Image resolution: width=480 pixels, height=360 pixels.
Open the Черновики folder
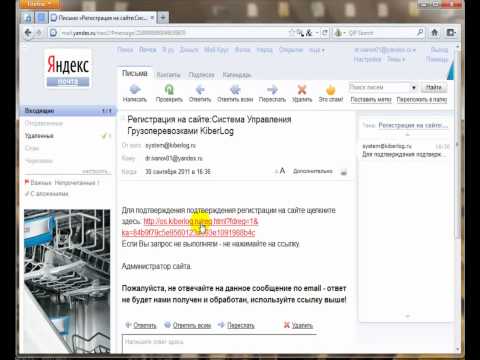click(39, 161)
